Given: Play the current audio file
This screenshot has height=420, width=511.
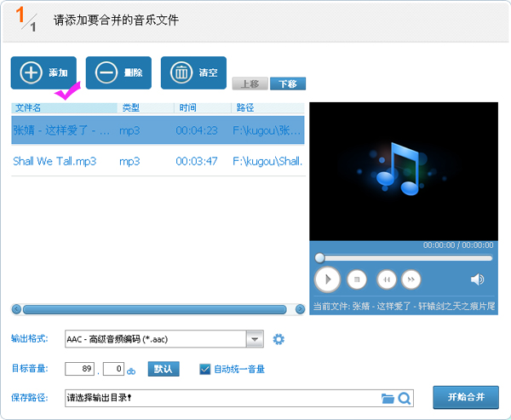Looking at the screenshot, I should [328, 279].
